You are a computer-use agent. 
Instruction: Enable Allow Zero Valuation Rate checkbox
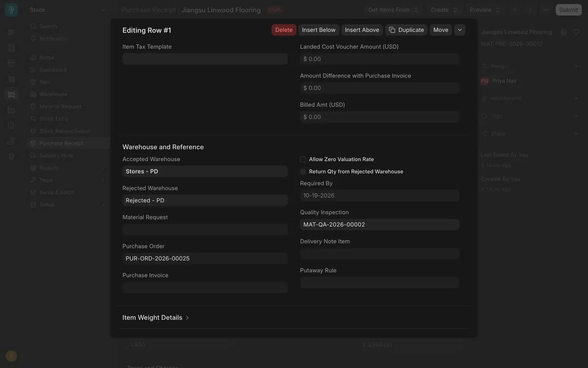303,160
